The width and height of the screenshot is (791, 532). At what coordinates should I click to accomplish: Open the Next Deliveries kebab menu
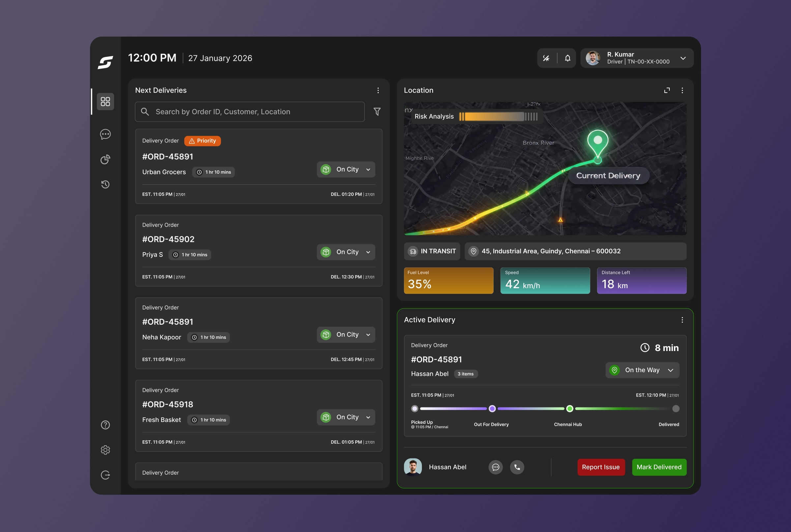[x=378, y=90]
